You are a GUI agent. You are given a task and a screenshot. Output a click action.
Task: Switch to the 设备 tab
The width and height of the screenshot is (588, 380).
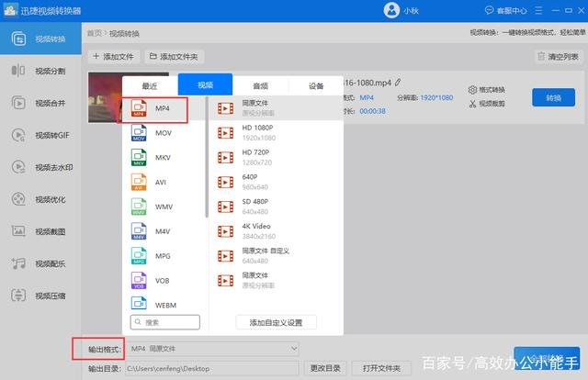click(x=316, y=85)
